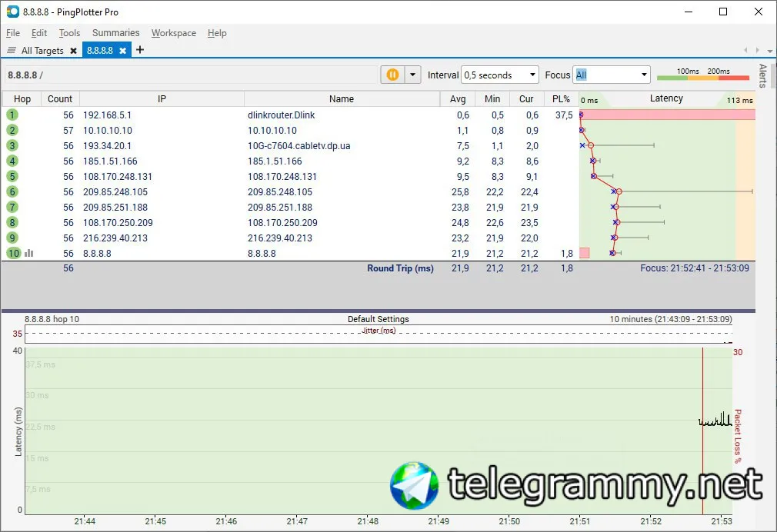
Task: Select the hop 8 green circle icon
Action: pyautogui.click(x=12, y=222)
